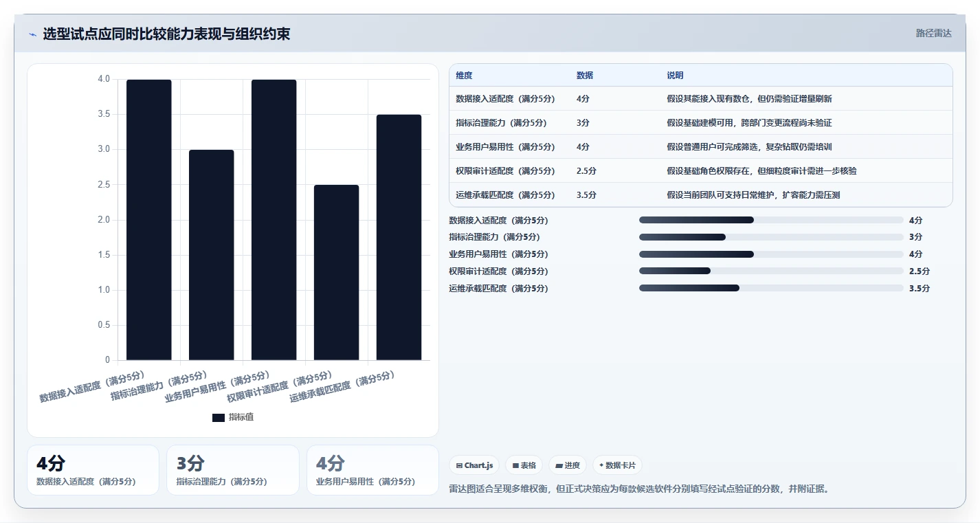Click the 业务用户易用性 label in the progress list
This screenshot has height=523, width=980.
click(498, 254)
